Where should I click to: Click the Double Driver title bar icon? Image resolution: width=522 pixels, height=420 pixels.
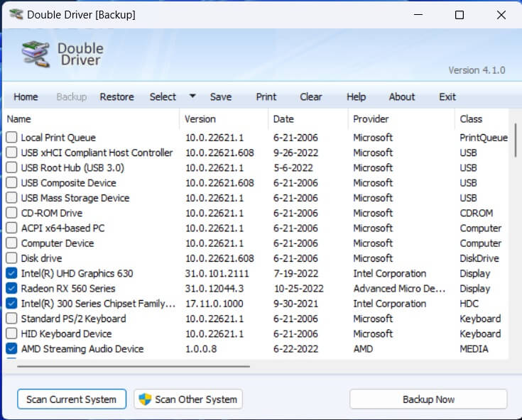(16, 15)
